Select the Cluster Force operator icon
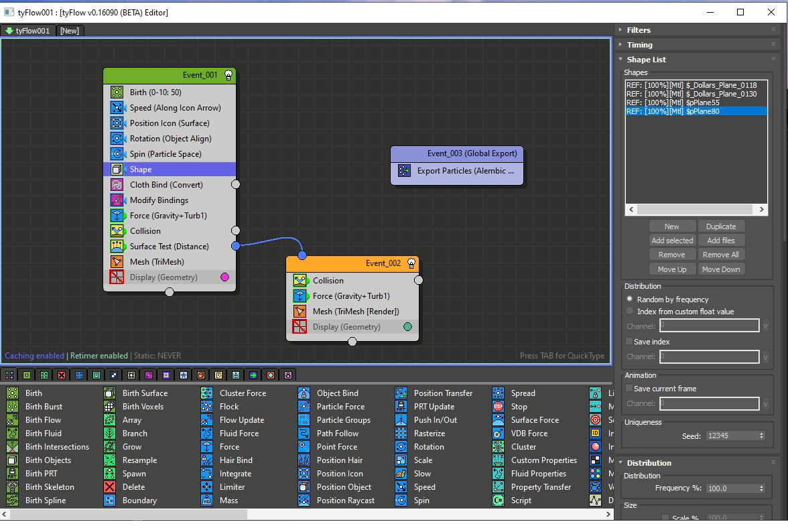 [x=206, y=393]
